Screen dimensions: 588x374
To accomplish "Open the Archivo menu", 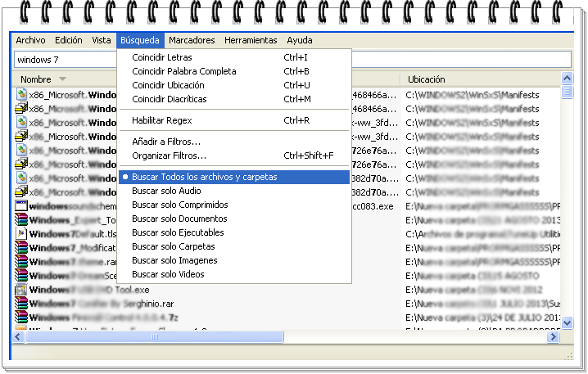I will pos(30,40).
